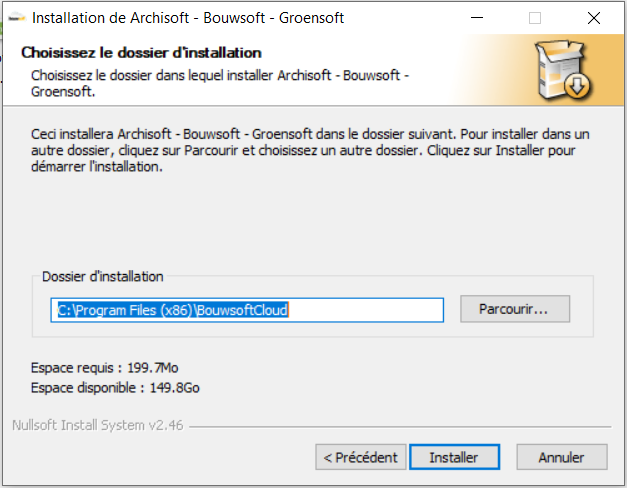Click inside the installation folder path field
This screenshot has width=627, height=488.
247,310
